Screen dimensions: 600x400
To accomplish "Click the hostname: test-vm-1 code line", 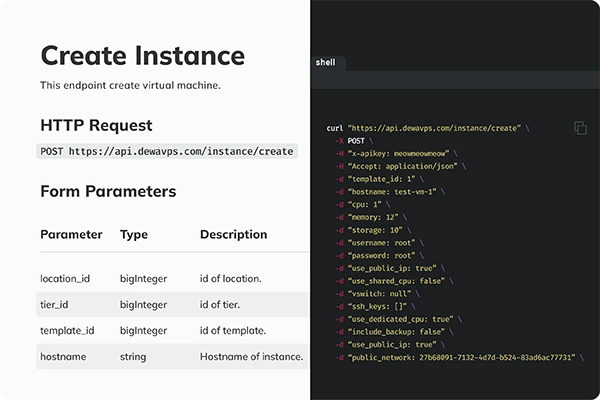I will coord(390,191).
